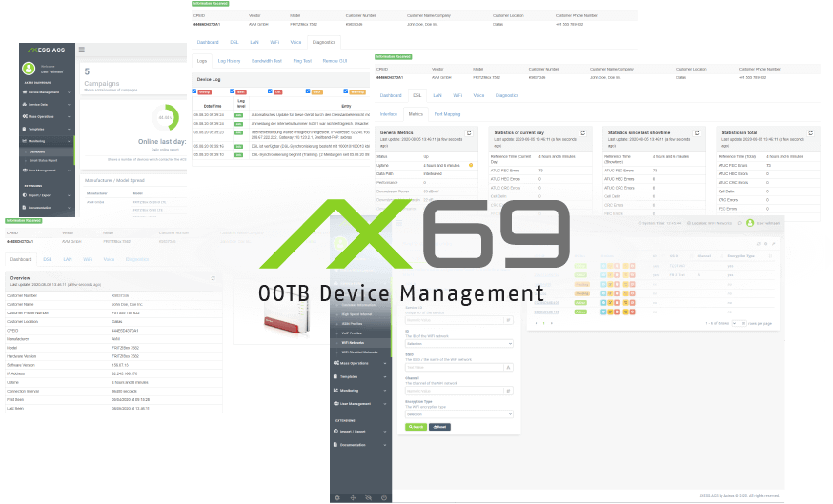Click the power icon in the sidebar footer
Screen dimensions: 833x504
click(383, 498)
